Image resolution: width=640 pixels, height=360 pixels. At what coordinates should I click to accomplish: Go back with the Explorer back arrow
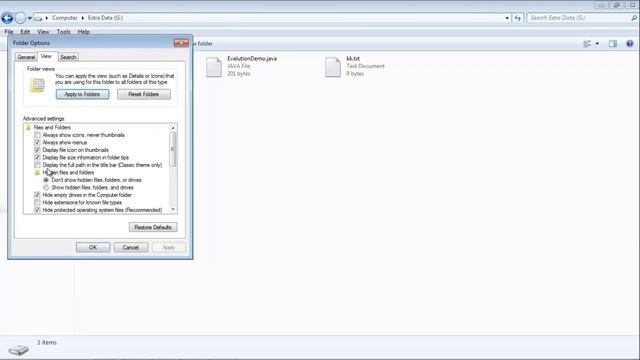pyautogui.click(x=7, y=18)
